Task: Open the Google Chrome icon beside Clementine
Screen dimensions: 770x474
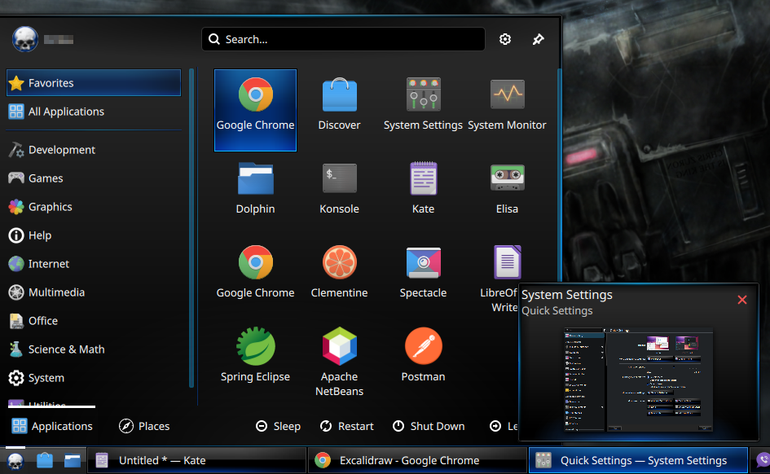Action: pyautogui.click(x=255, y=272)
